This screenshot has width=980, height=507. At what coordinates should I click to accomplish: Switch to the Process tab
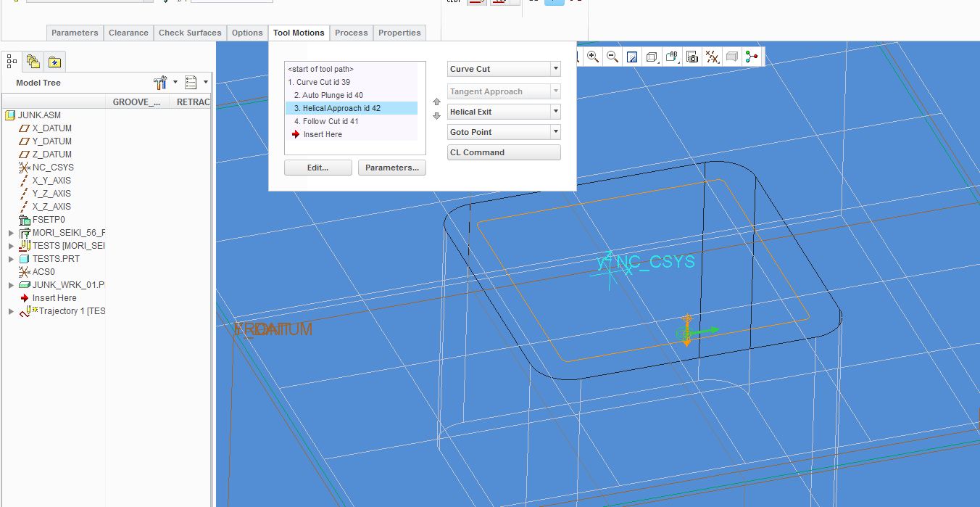pyautogui.click(x=351, y=33)
